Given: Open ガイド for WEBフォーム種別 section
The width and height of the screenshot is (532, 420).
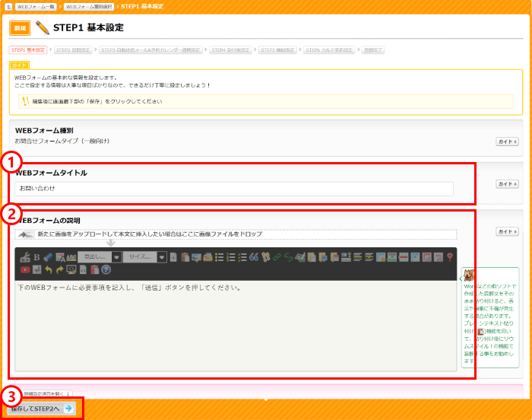Looking at the screenshot, I should [x=507, y=142].
